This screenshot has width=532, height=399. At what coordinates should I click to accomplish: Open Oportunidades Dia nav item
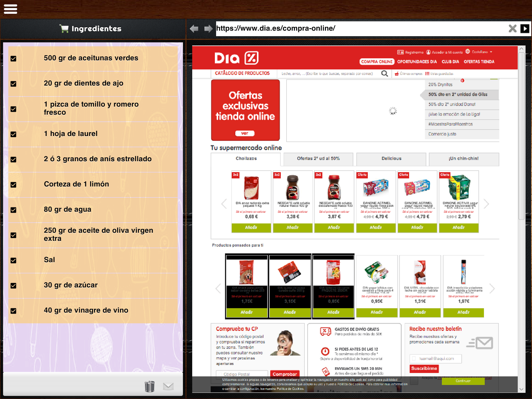tap(417, 62)
